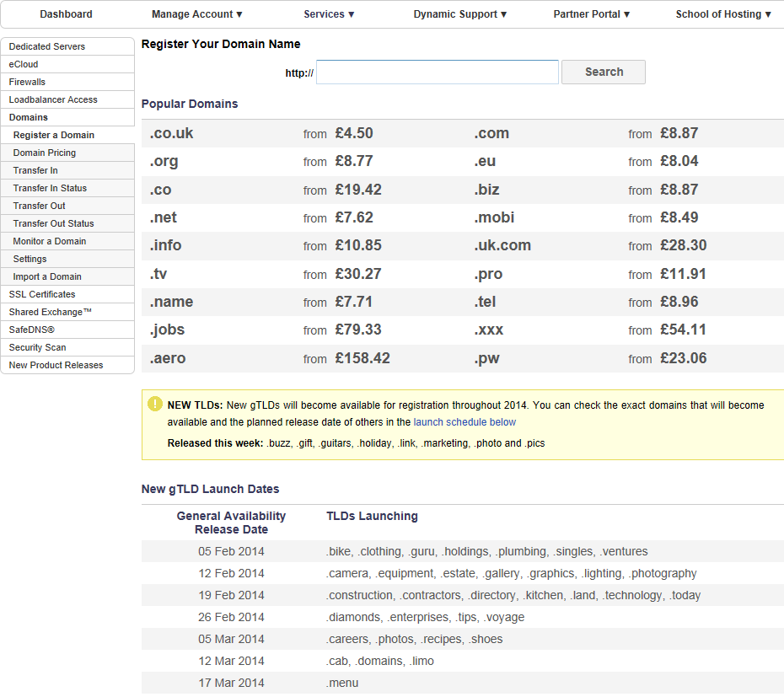Open domain Settings submenu item
Viewport: 784px width, 697px height.
click(x=67, y=259)
